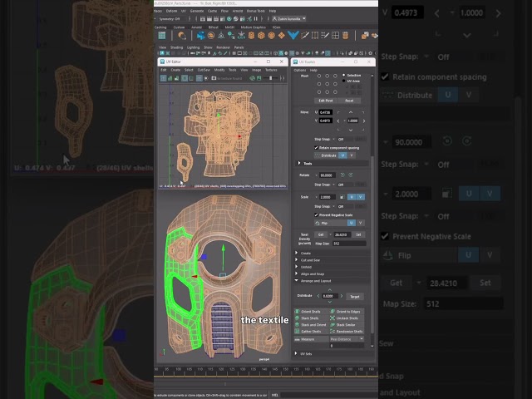The width and height of the screenshot is (532, 399).
Task: Adjust the dim image slider in UV Editor toolbar
Action: 270,78
